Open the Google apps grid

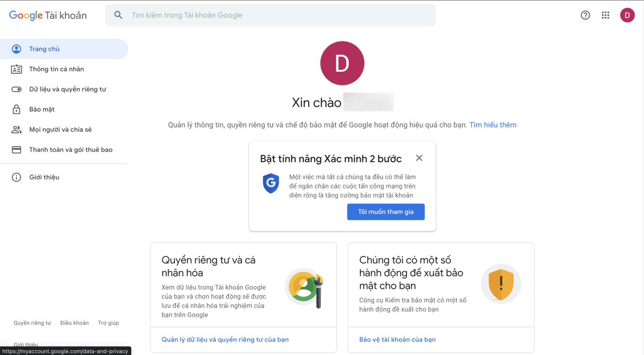605,15
